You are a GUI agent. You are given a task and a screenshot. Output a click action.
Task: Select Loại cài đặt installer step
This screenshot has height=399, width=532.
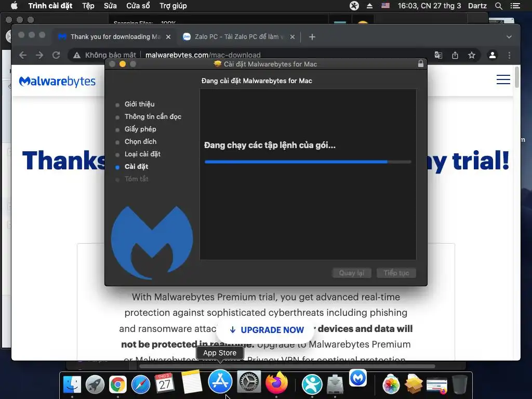tap(142, 154)
